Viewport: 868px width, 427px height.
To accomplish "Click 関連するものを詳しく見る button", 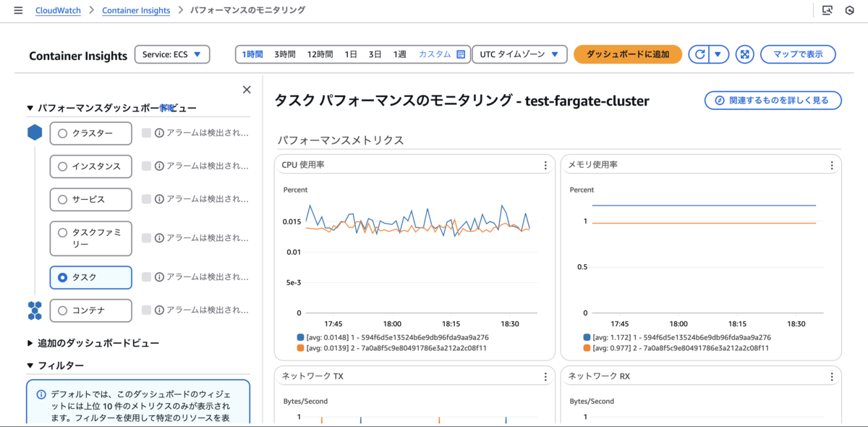I will click(x=773, y=101).
